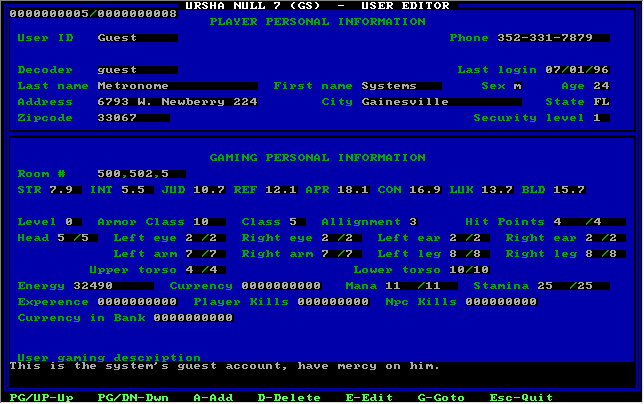The image size is (644, 404).
Task: Click the Phone field 352-331-7879
Action: click(553, 38)
